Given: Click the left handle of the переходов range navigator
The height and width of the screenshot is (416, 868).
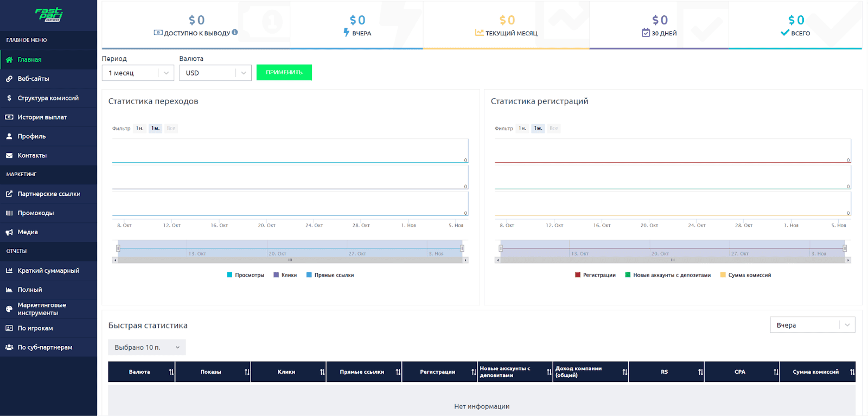Looking at the screenshot, I should tap(118, 248).
